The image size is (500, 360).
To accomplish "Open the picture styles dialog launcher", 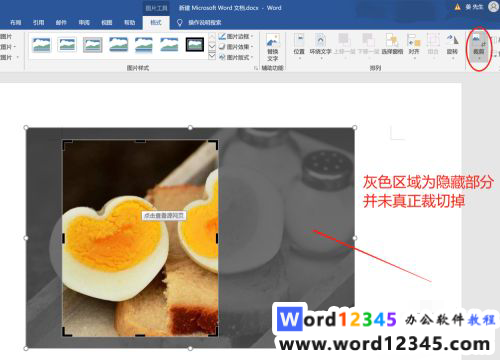I will (256, 68).
